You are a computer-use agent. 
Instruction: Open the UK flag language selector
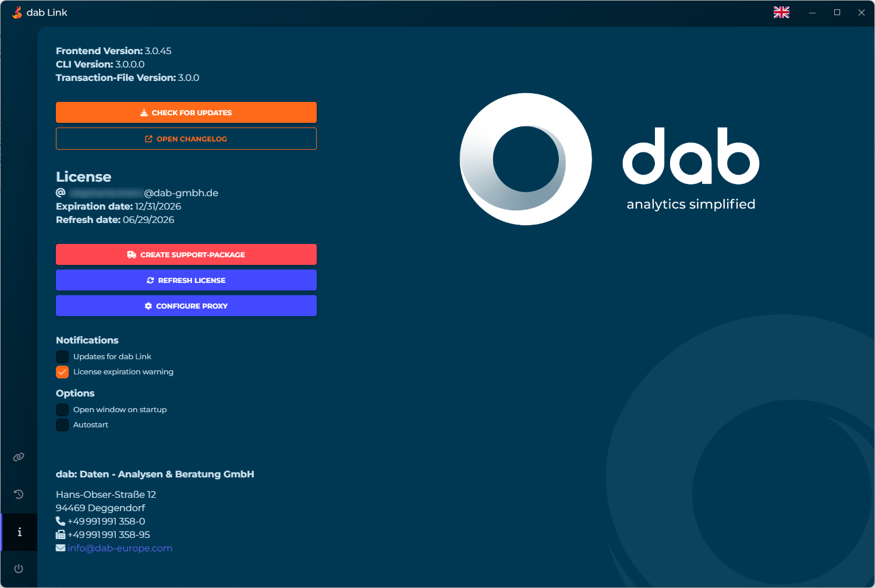pyautogui.click(x=781, y=12)
